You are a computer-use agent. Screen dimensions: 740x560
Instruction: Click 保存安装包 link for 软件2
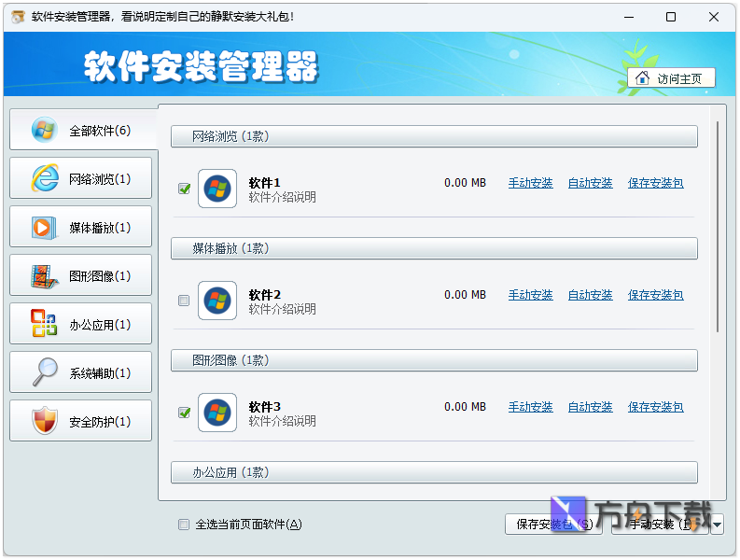[x=655, y=295]
